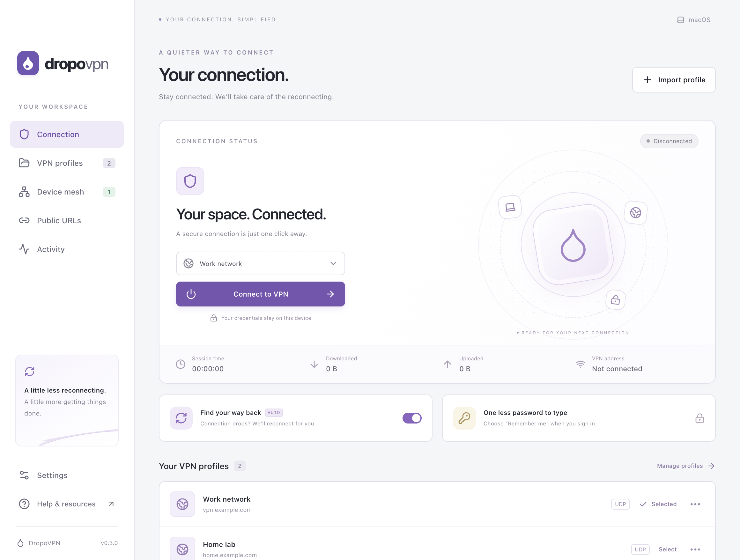Click the padlock icon in orbit graphic

(615, 300)
